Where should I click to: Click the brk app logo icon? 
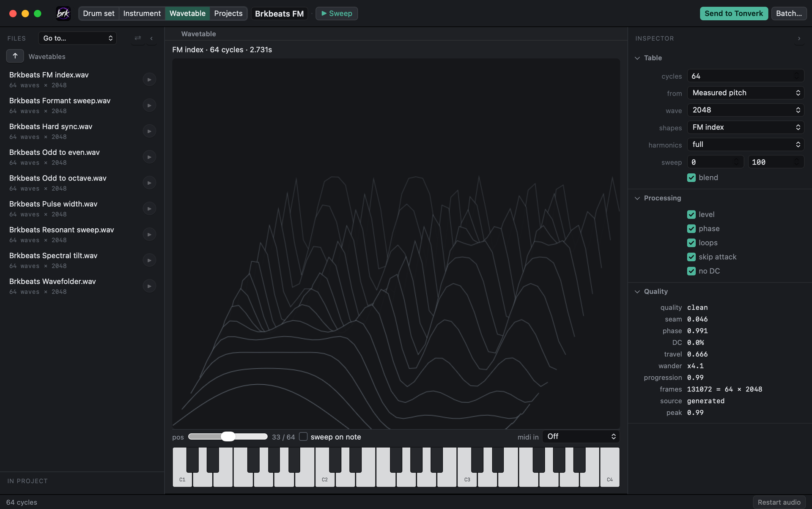tap(63, 14)
